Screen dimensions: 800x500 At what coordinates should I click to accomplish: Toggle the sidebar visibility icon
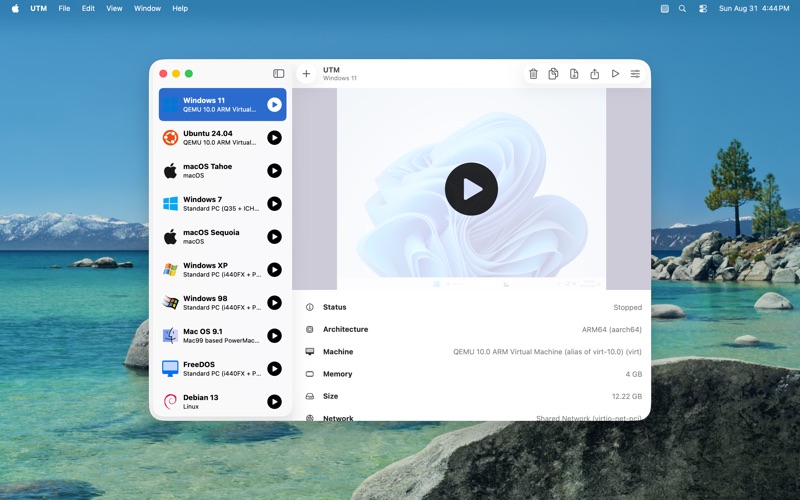(279, 73)
